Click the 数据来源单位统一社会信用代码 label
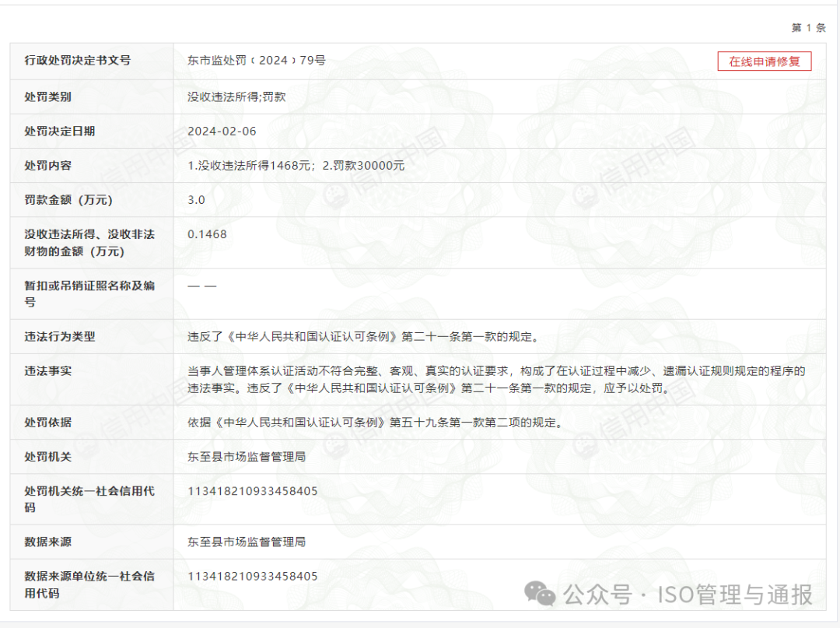The image size is (840, 628). pos(89,584)
